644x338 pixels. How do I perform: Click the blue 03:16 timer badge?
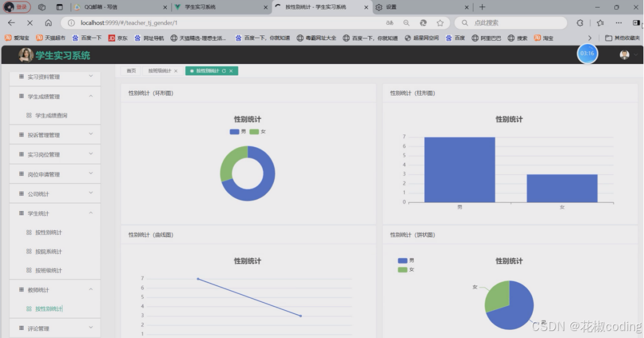tap(588, 54)
